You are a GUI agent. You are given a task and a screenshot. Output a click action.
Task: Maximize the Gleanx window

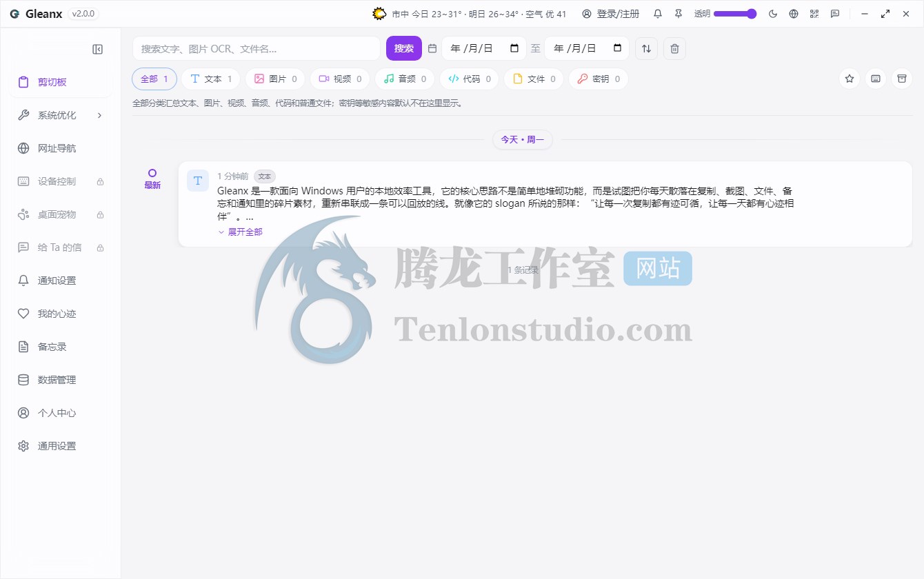pos(885,14)
